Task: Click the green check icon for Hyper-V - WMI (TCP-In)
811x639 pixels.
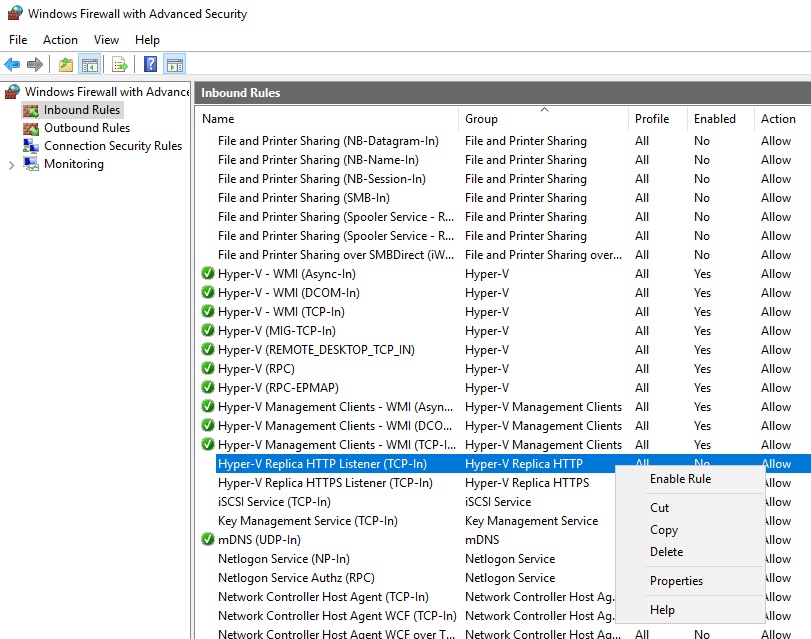Action: [x=208, y=311]
